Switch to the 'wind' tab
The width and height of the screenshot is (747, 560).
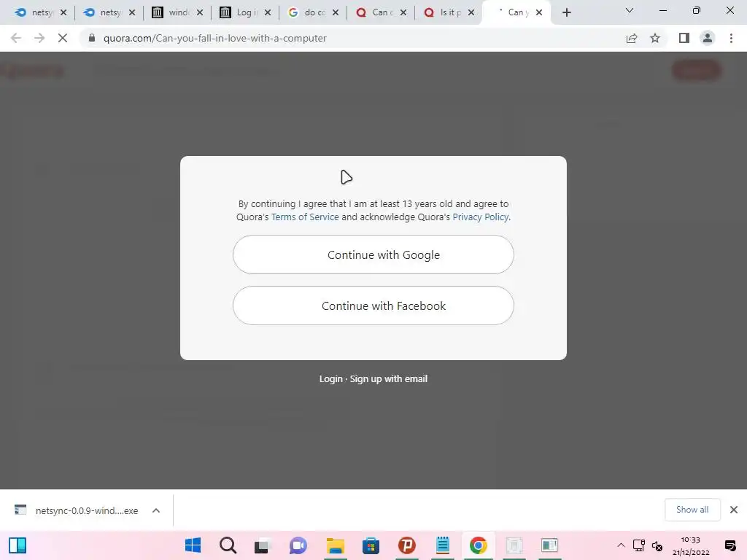[172, 12]
